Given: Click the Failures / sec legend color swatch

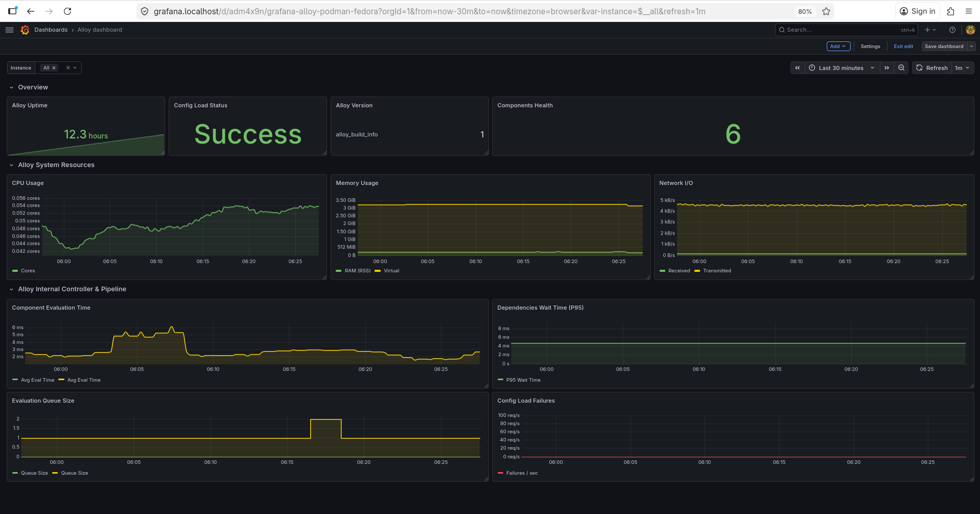Looking at the screenshot, I should pos(500,473).
